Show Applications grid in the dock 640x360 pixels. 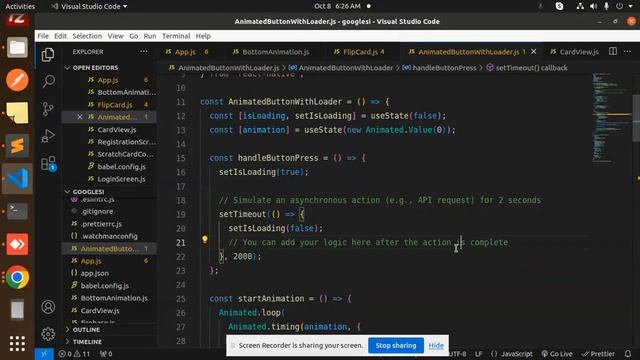point(17,343)
